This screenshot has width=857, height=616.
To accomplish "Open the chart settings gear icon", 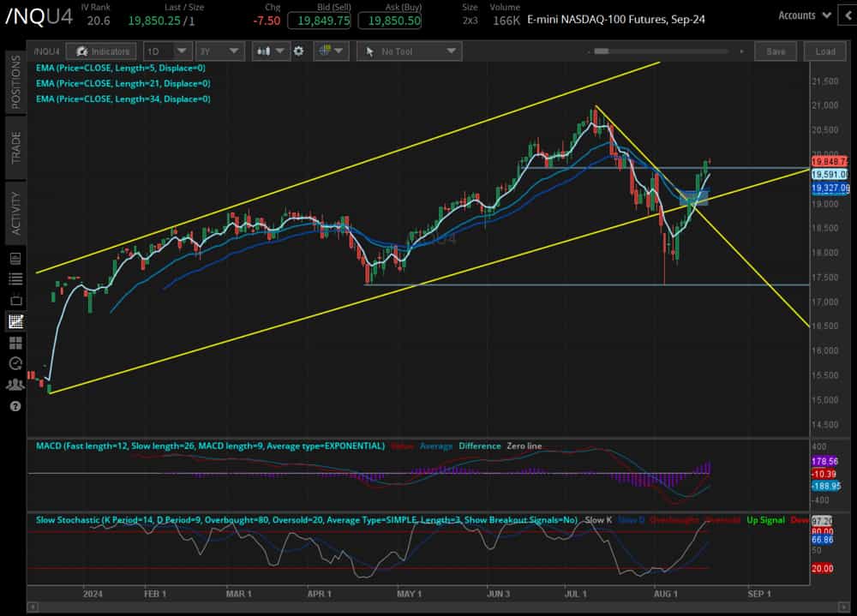I will click(x=297, y=51).
